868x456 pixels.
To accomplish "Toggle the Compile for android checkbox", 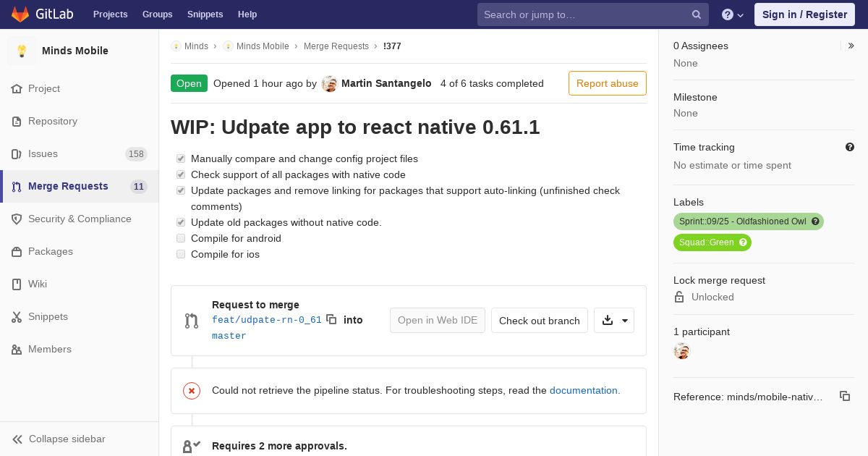I will pyautogui.click(x=181, y=238).
